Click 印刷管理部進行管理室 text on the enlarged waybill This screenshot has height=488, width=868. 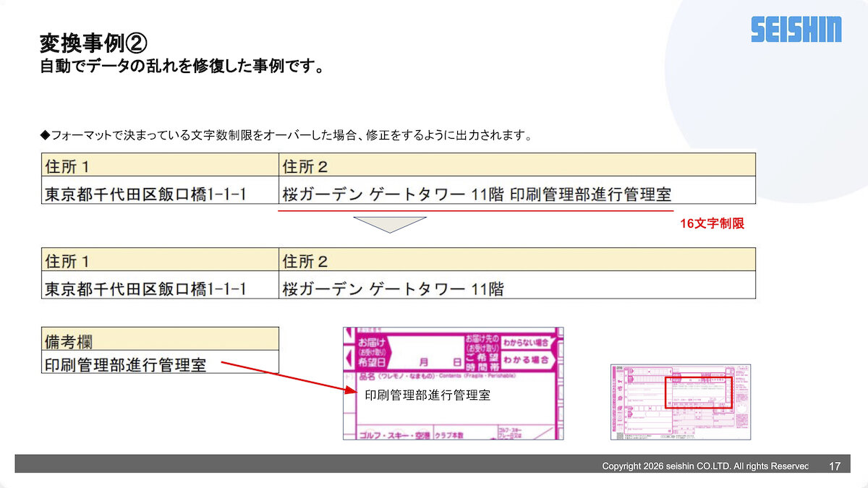point(427,395)
